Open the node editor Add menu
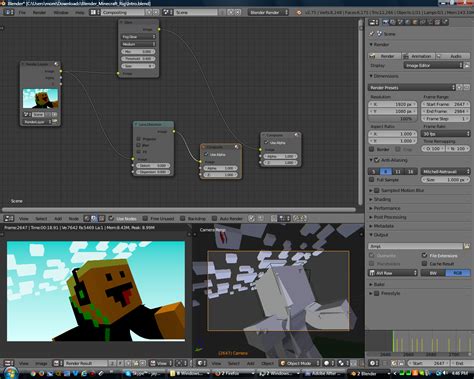Image resolution: width=474 pixels, height=379 pixels. pos(58,218)
